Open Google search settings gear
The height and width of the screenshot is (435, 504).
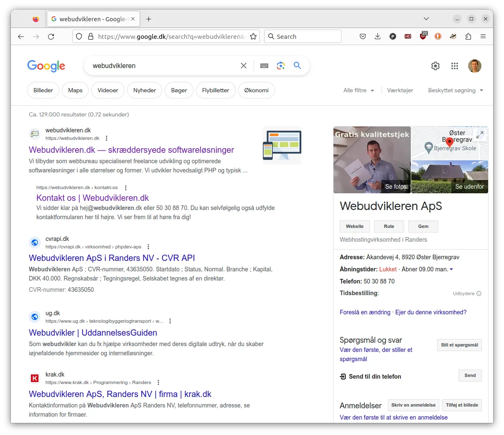point(435,66)
